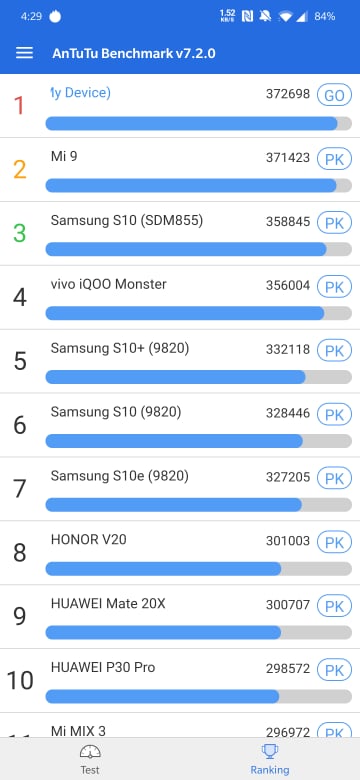The image size is (360, 780).
Task: Tap the Ranking trophy icon
Action: [270, 751]
